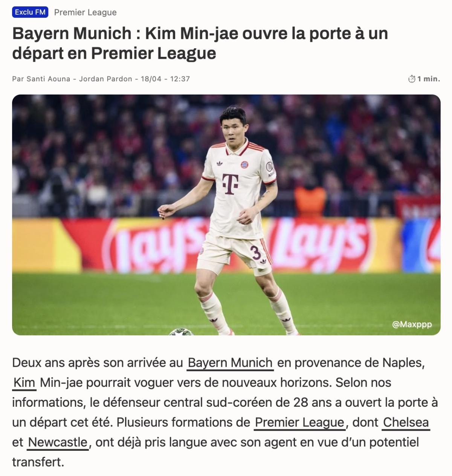Click the 1 min. reading time label

(x=429, y=79)
